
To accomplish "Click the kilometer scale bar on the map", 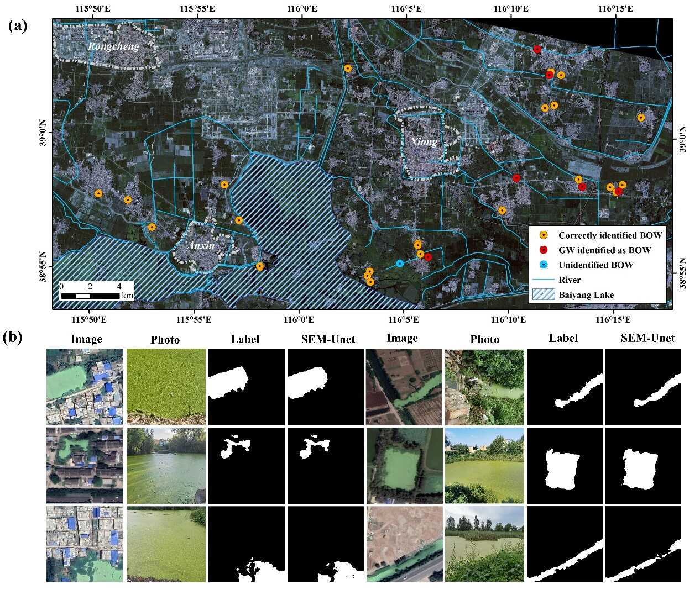I will (x=90, y=296).
